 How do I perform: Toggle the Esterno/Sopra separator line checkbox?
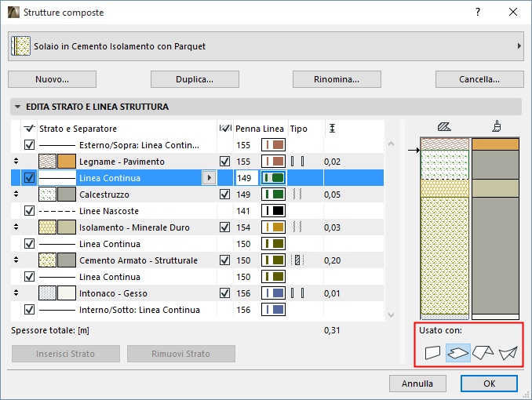(30, 145)
